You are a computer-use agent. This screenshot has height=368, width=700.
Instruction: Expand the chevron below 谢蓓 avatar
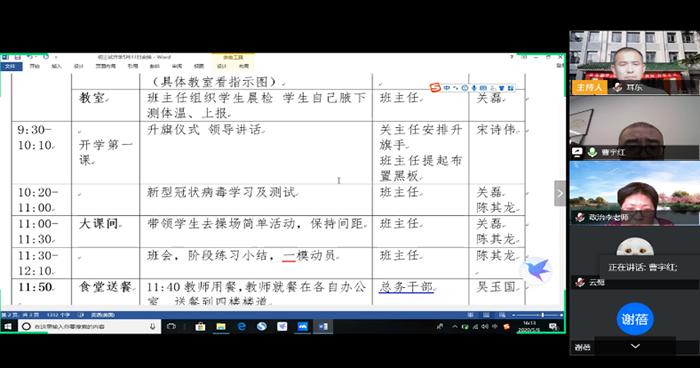click(635, 346)
